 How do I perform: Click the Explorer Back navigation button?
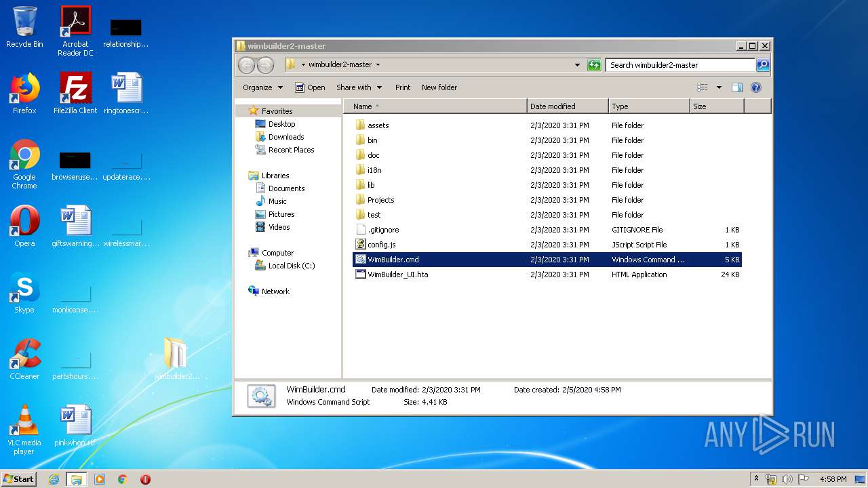tap(246, 65)
